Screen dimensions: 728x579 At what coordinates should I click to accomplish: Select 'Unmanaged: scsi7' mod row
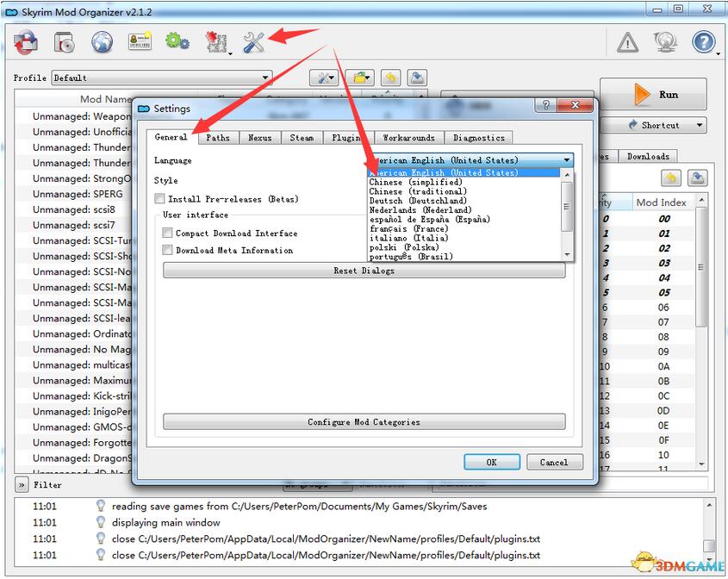coord(73,225)
